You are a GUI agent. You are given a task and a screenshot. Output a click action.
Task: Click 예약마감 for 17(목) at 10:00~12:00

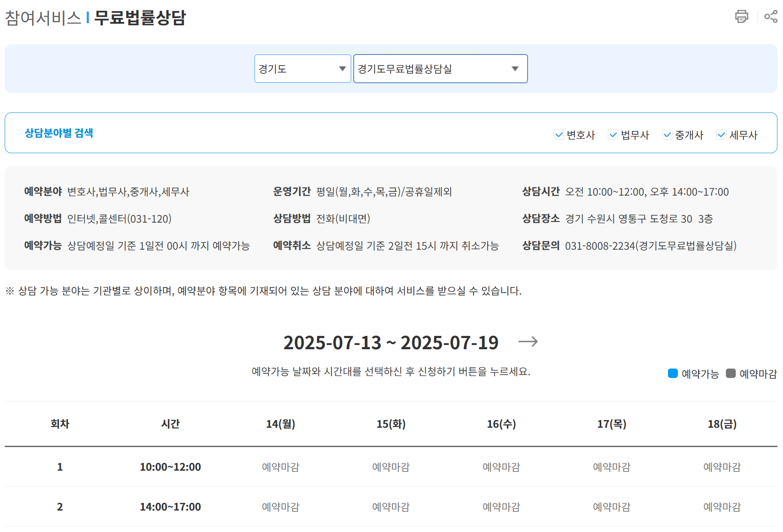pos(612,467)
